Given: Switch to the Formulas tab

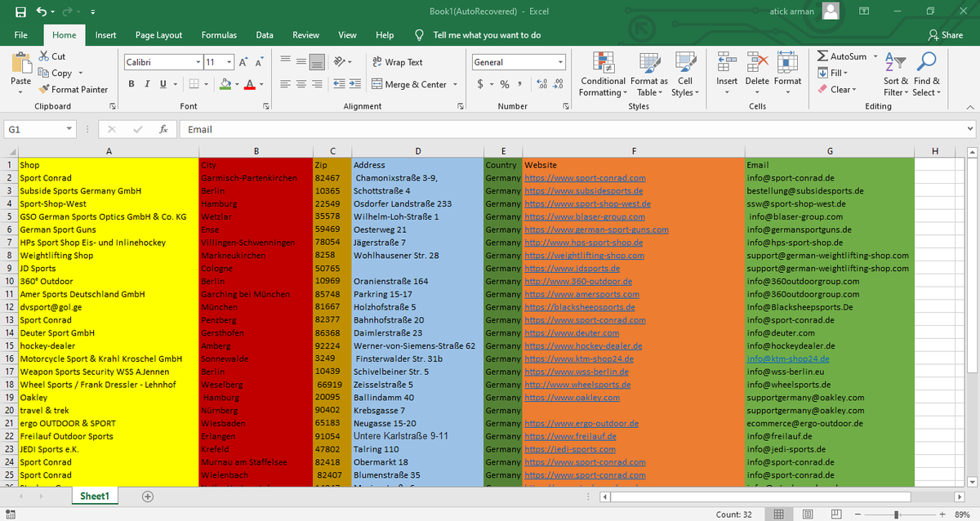Looking at the screenshot, I should [219, 35].
